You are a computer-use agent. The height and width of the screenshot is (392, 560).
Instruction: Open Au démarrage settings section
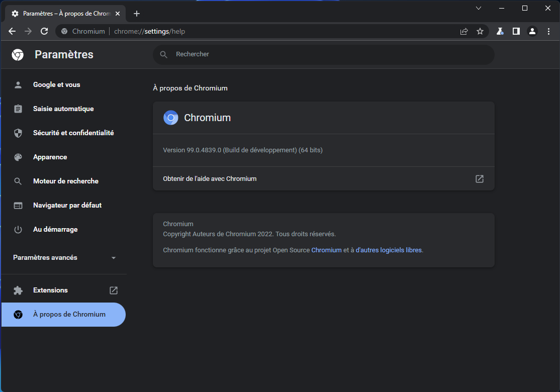pyautogui.click(x=64, y=229)
